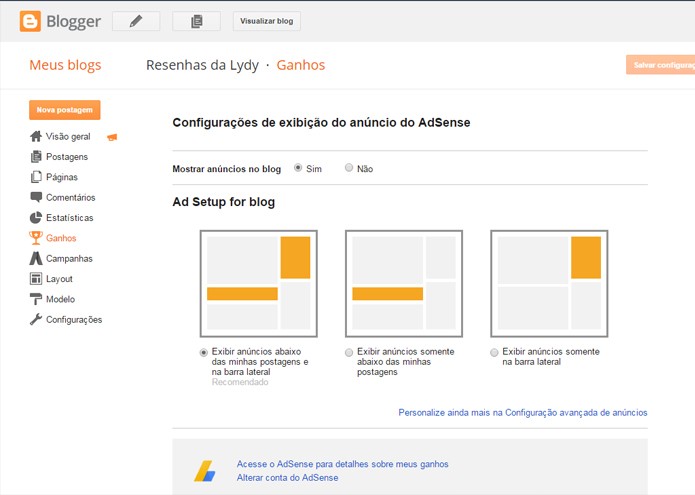The image size is (695, 495).
Task: Click Ganhos in the page header
Action: coord(301,65)
